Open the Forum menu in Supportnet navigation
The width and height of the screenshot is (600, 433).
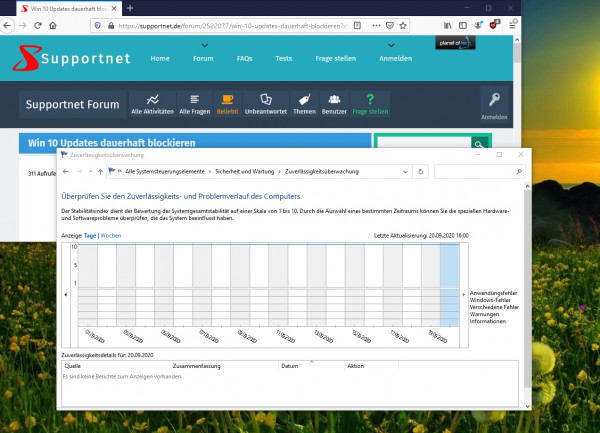(x=203, y=59)
